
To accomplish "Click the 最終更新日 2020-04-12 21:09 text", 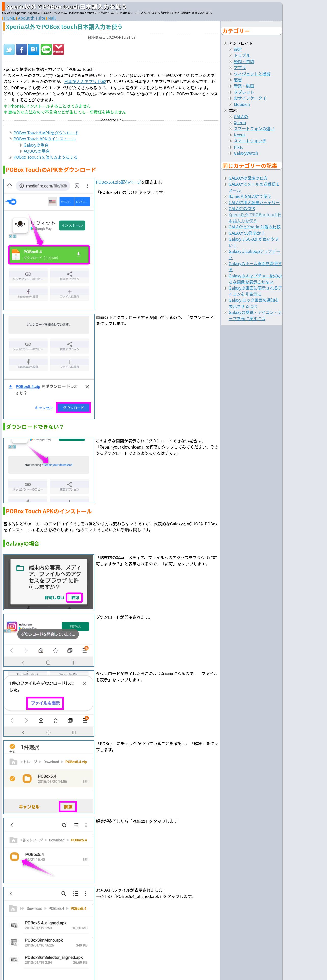I will pos(112,37).
